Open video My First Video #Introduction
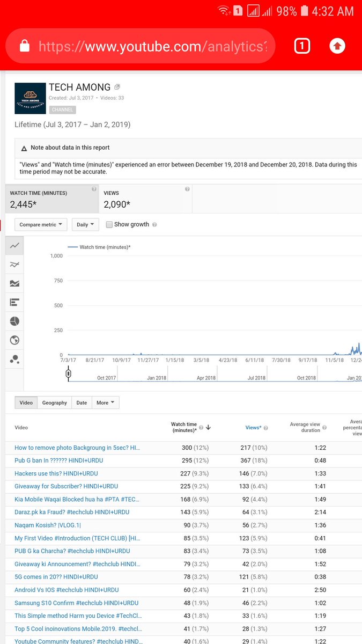The height and width of the screenshot is (644, 362). 77,538
